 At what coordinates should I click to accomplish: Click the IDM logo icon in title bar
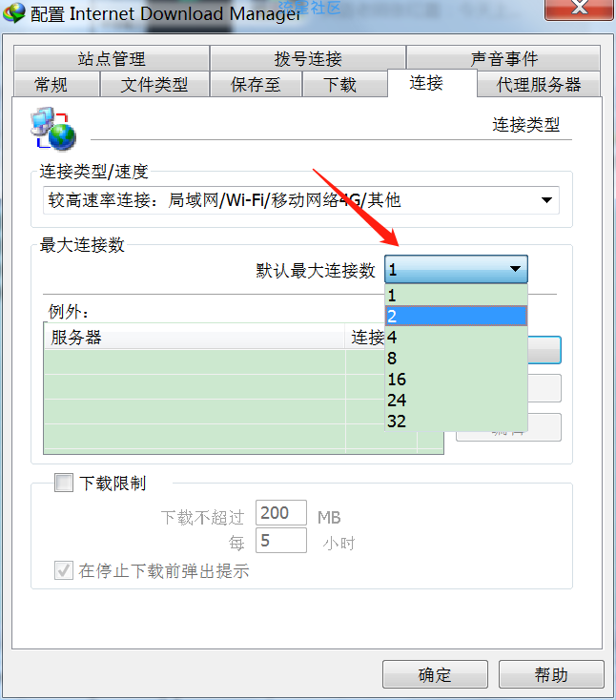pyautogui.click(x=14, y=12)
